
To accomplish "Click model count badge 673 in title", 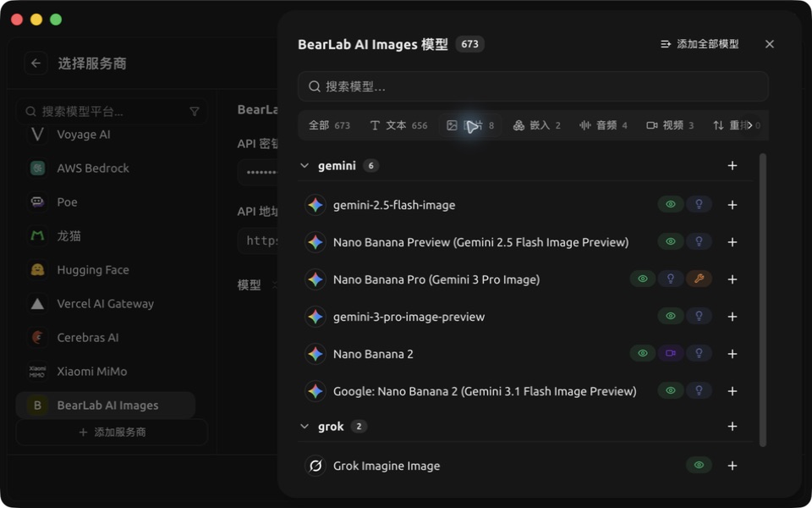I will 469,44.
